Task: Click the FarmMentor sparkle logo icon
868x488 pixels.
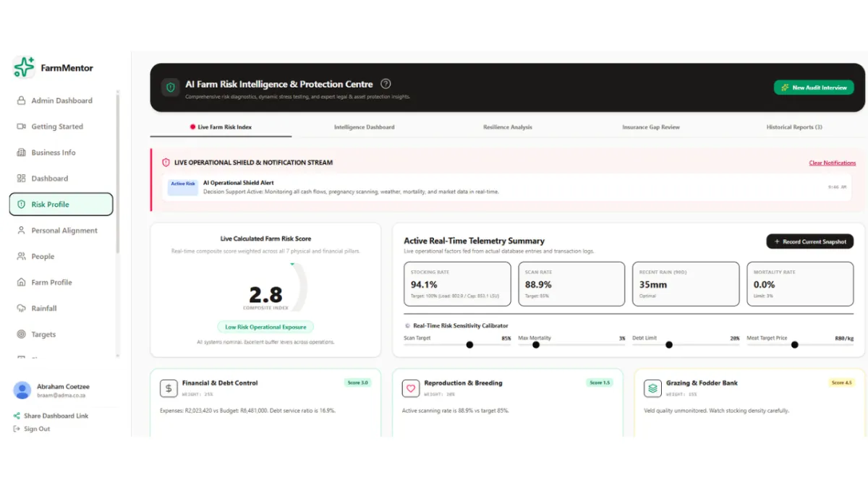Action: [x=24, y=67]
